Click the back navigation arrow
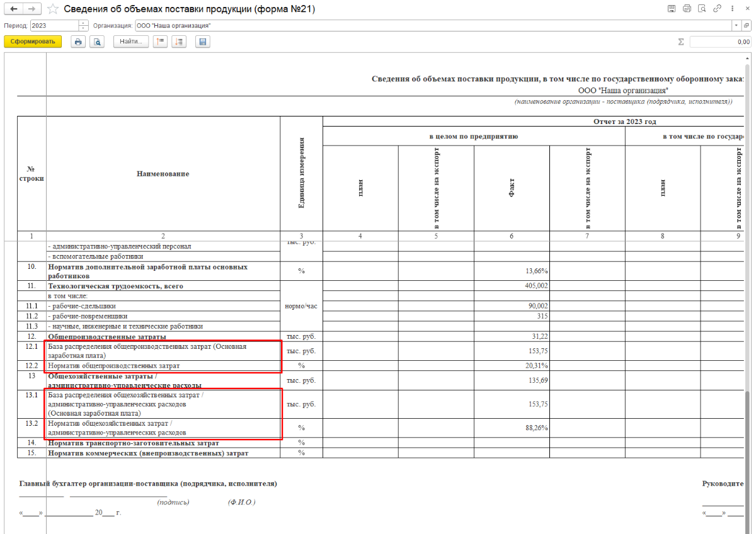 point(14,9)
